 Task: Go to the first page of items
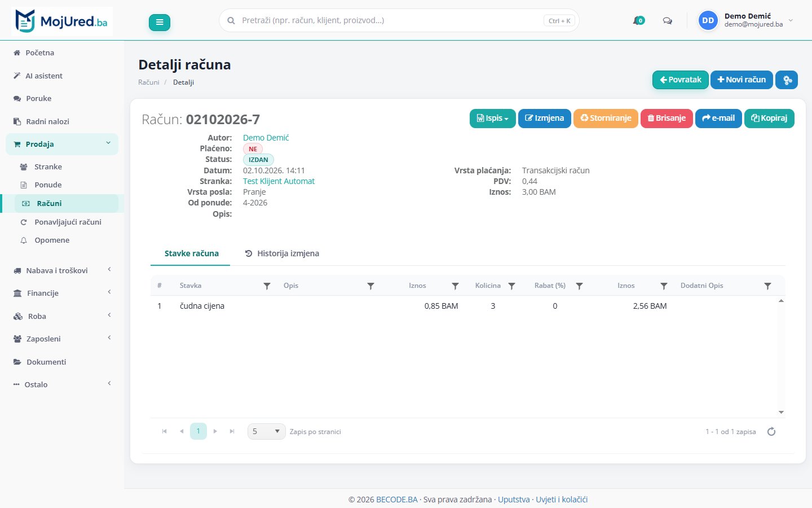tap(165, 431)
